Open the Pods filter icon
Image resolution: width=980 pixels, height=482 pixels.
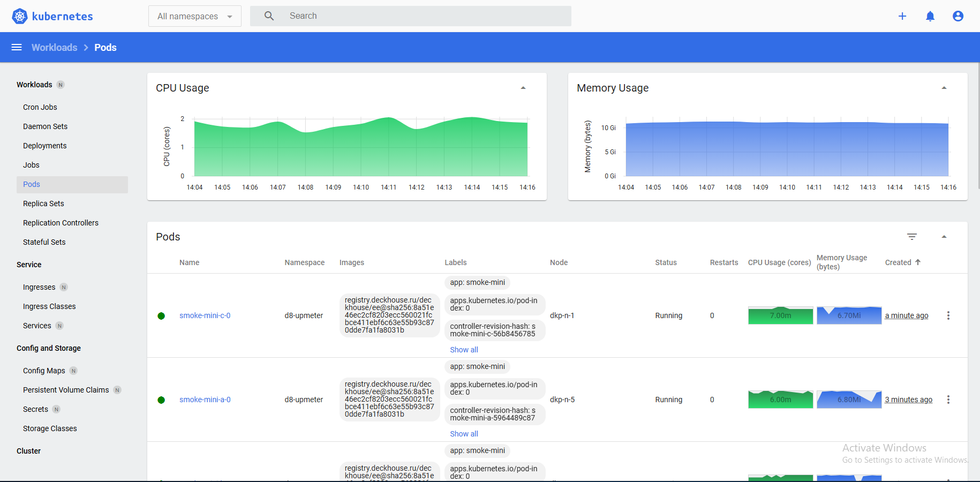912,237
